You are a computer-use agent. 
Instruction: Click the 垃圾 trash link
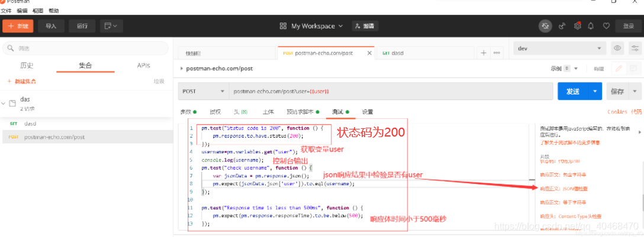click(159, 81)
